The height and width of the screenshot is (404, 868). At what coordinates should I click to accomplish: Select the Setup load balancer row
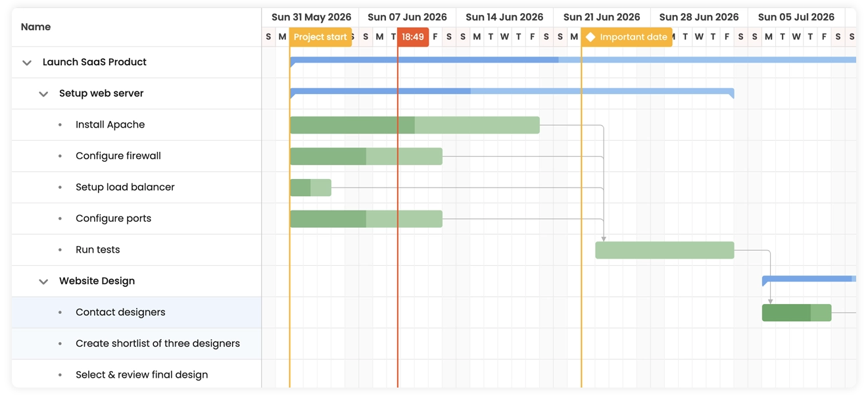pos(137,188)
